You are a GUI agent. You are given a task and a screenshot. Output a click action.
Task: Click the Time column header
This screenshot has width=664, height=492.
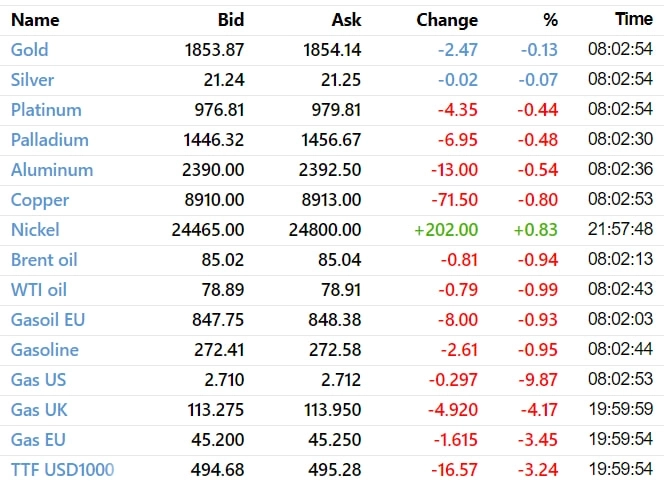[x=634, y=20]
